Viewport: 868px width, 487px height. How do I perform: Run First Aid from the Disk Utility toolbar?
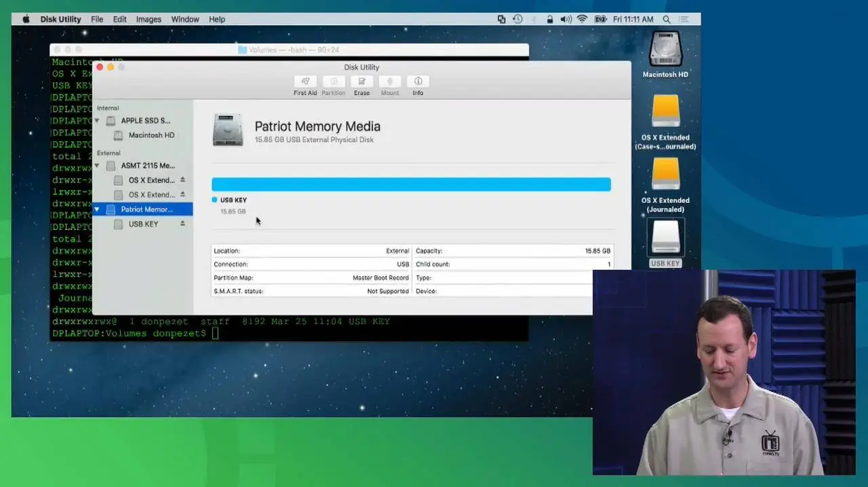(x=305, y=81)
